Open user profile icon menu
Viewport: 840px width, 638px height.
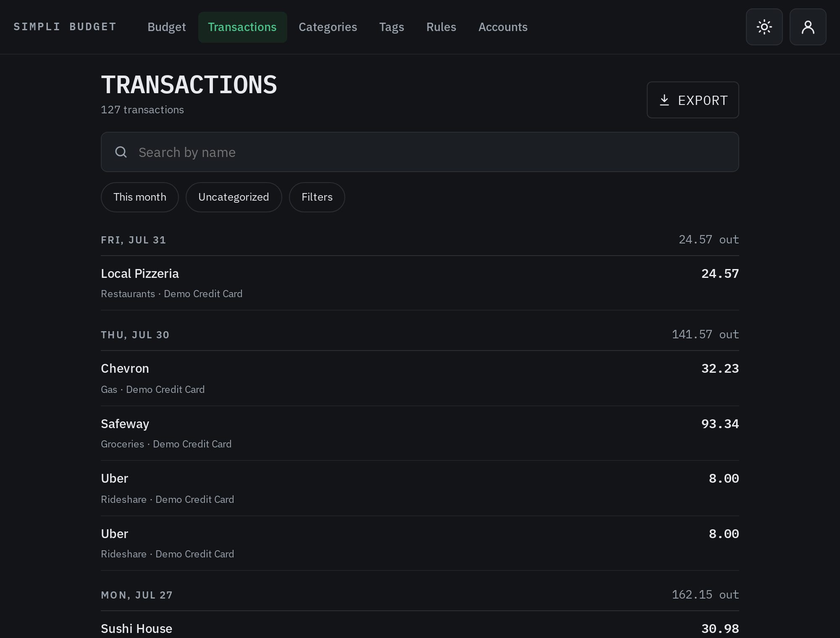(x=808, y=27)
